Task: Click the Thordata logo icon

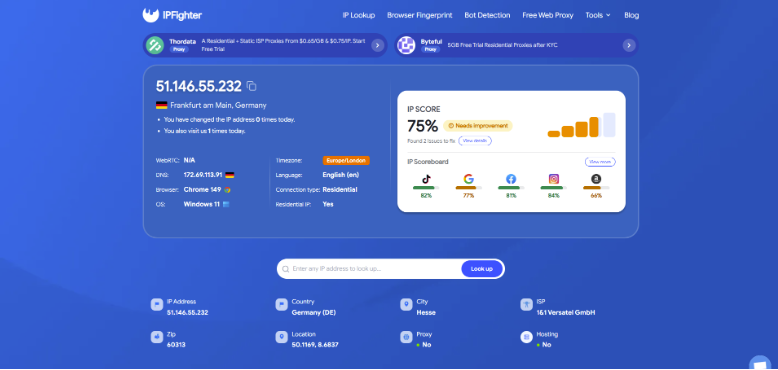Action: (155, 45)
